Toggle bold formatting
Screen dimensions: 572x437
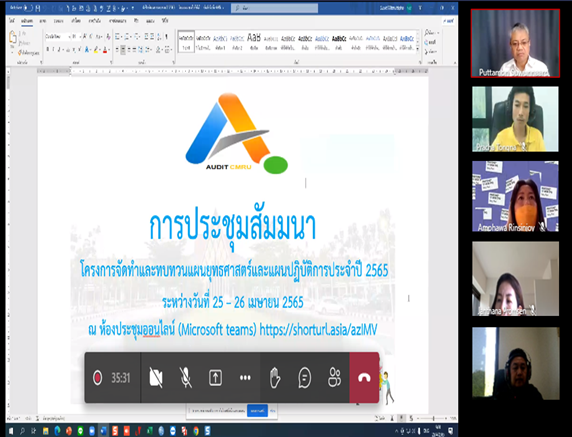click(48, 49)
